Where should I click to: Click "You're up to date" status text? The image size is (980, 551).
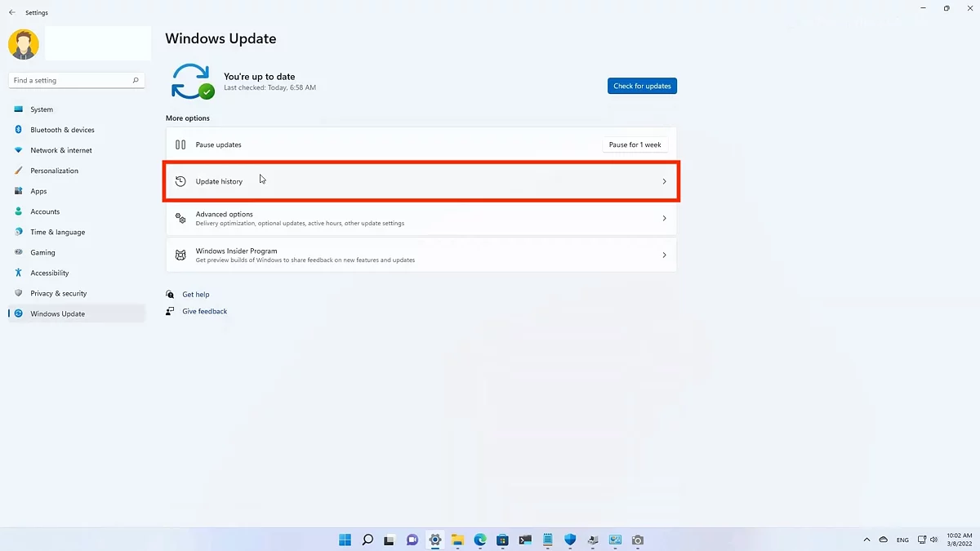[x=260, y=77]
